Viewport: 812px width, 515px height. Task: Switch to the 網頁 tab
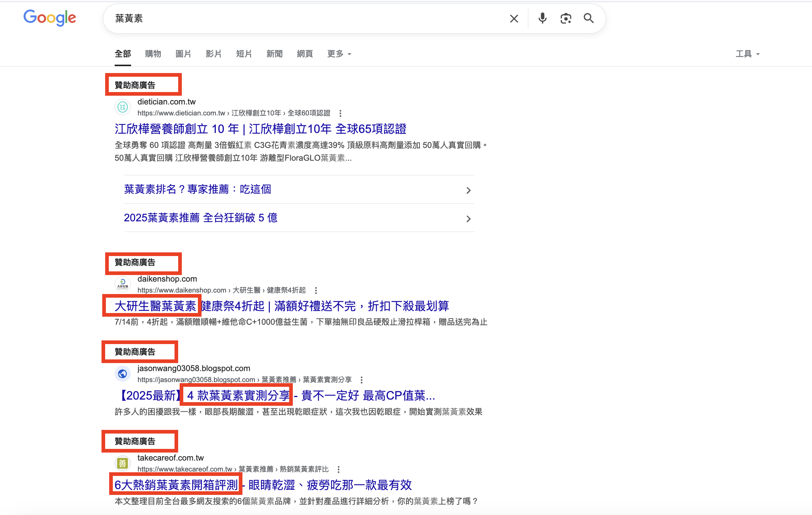305,54
